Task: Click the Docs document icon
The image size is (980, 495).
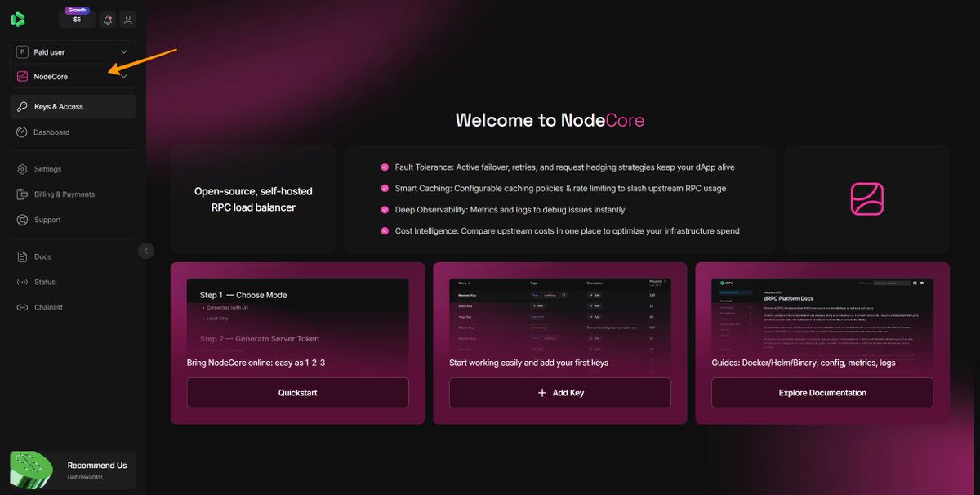Action: [22, 256]
